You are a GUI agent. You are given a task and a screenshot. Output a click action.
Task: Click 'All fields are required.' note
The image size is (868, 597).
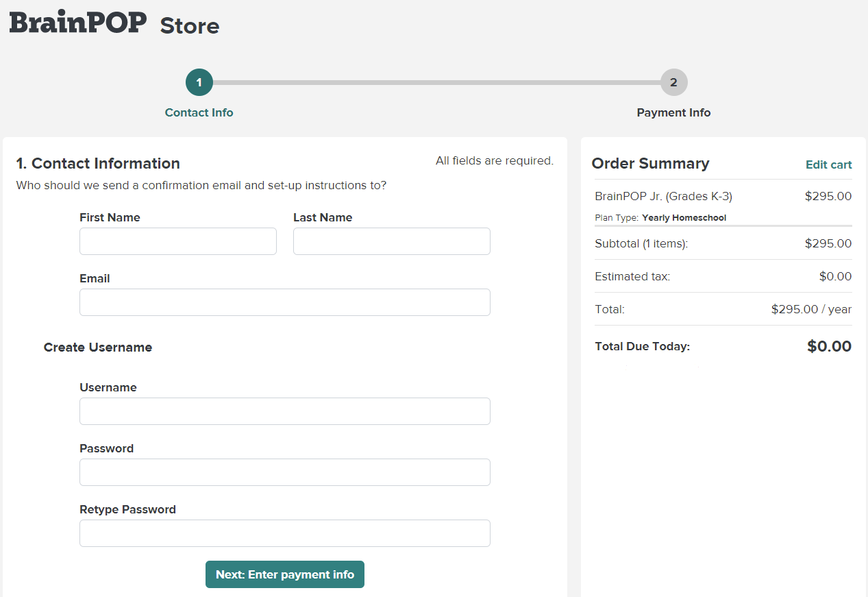coord(495,160)
